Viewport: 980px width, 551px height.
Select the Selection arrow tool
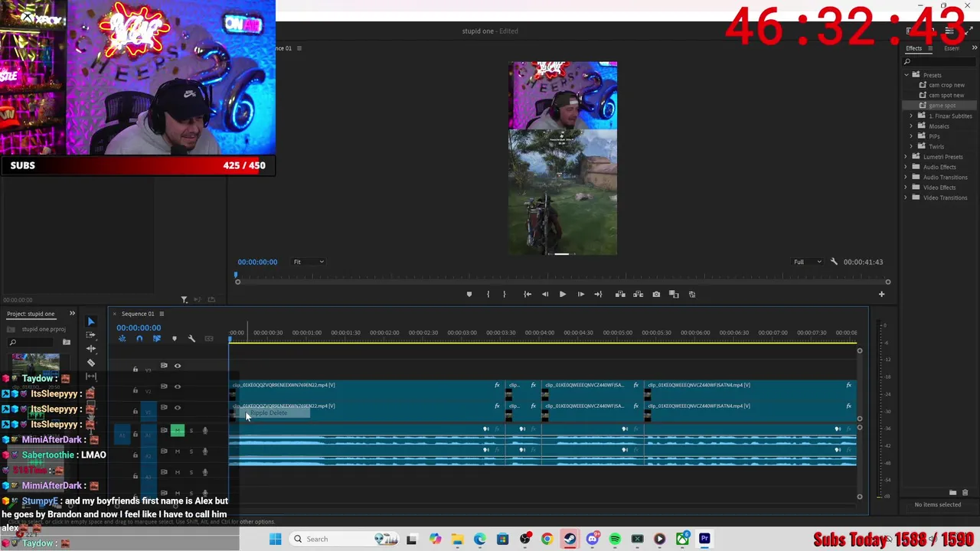pyautogui.click(x=91, y=322)
